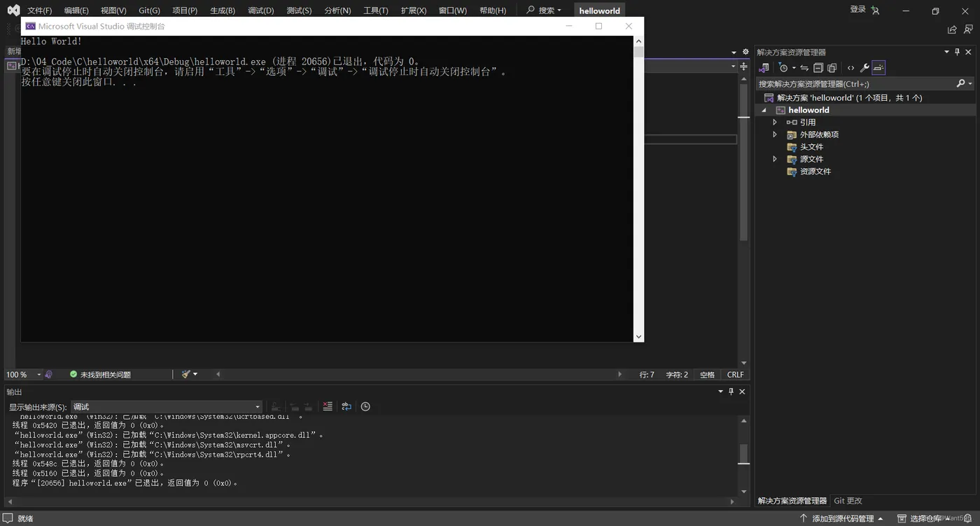Toggle the preview selected items icon
The width and height of the screenshot is (980, 526).
coord(878,68)
